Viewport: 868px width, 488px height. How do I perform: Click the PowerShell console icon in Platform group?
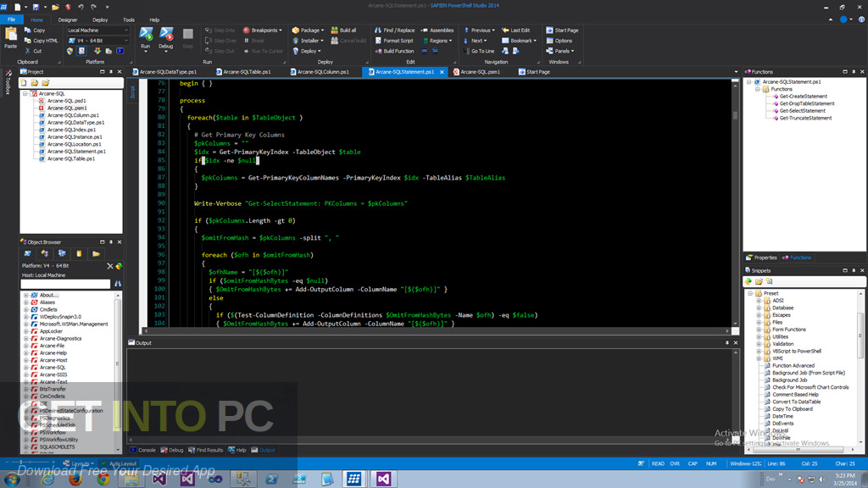(120, 51)
